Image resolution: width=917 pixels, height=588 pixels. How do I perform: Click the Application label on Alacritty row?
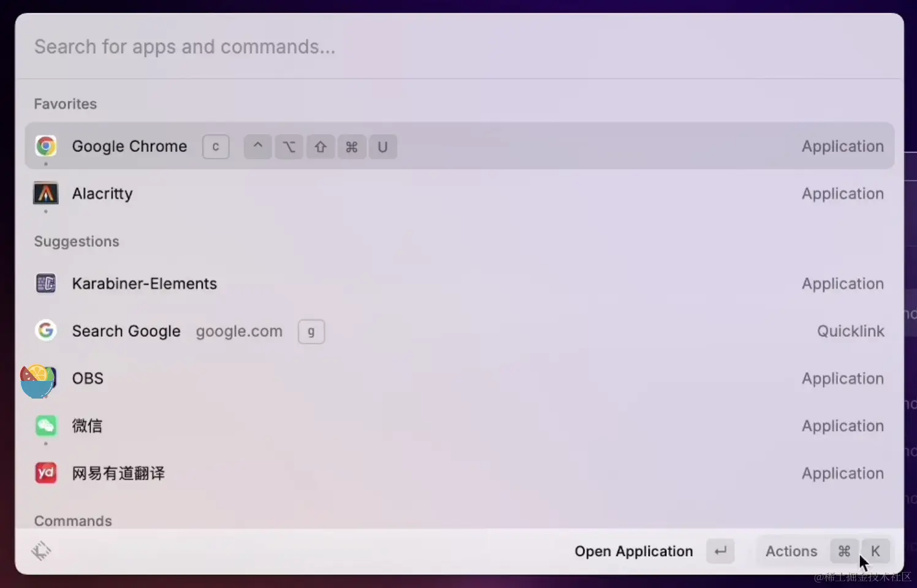[843, 194]
